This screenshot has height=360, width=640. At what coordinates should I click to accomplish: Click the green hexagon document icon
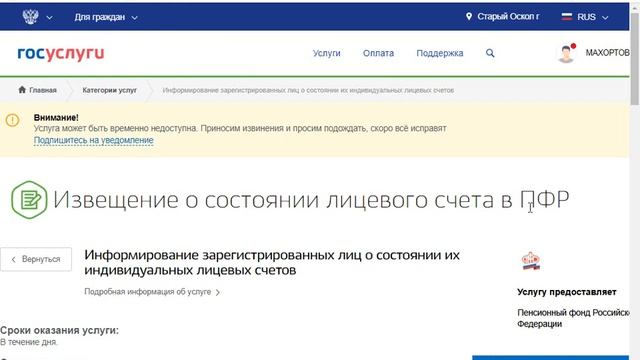pos(29,200)
